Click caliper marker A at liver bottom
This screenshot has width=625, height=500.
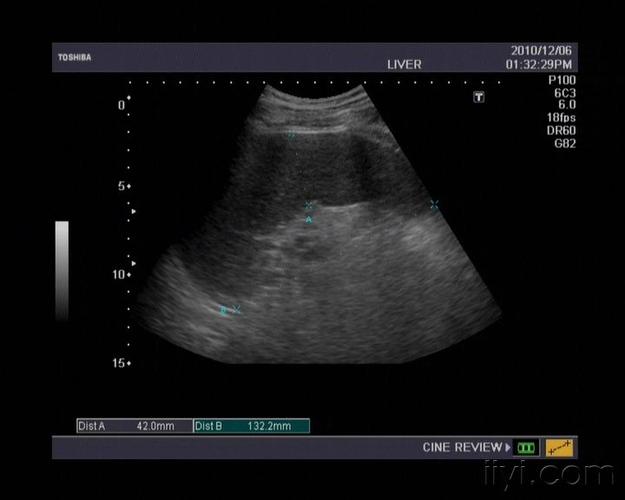point(309,217)
